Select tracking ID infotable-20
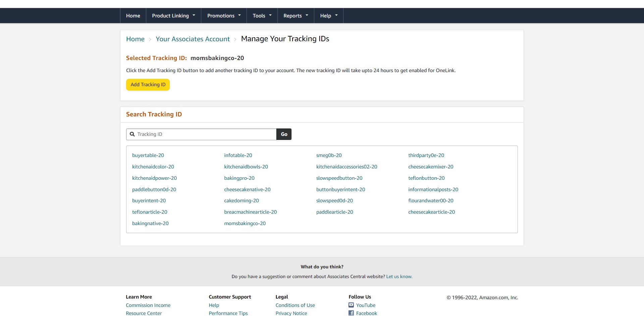Viewport: 644px width, 316px height. pyautogui.click(x=238, y=155)
